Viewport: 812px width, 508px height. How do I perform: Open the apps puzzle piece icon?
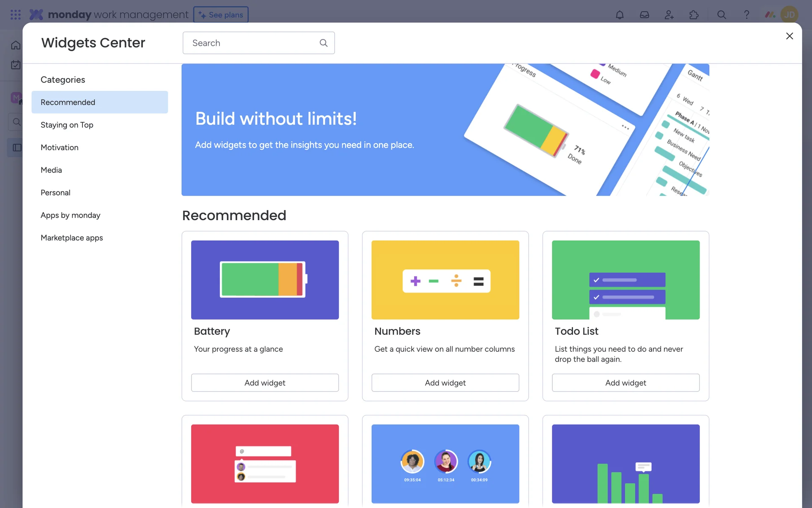[694, 15]
